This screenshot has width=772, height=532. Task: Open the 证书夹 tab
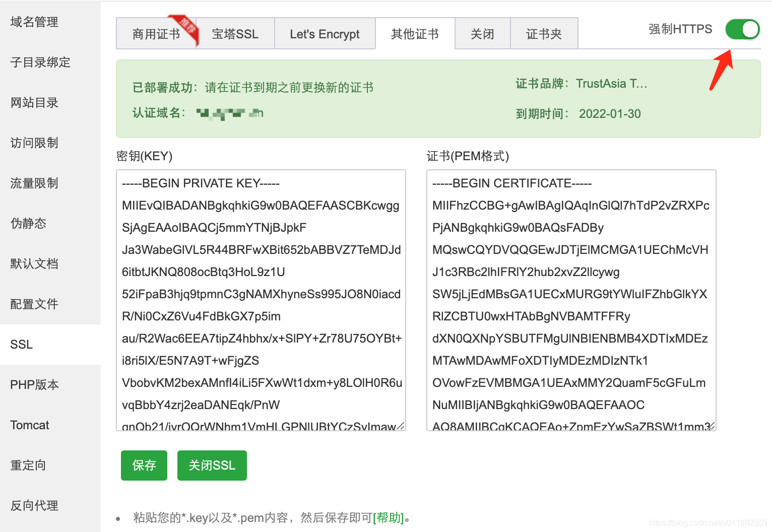click(x=544, y=33)
